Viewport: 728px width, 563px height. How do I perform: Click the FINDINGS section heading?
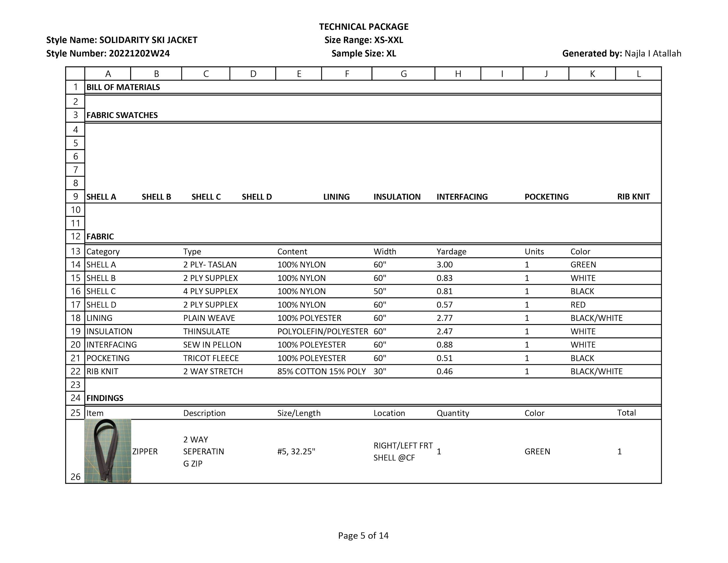coord(105,398)
